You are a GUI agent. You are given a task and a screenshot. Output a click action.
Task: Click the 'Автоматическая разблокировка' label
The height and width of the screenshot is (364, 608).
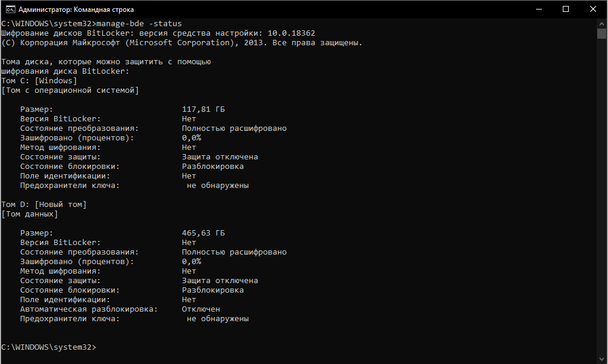coord(89,309)
